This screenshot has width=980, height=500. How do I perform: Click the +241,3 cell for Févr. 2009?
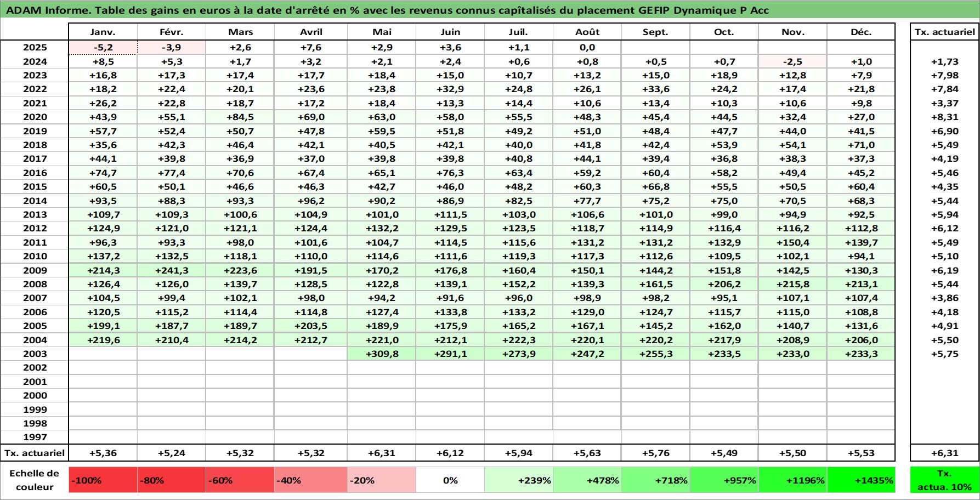[x=172, y=270]
